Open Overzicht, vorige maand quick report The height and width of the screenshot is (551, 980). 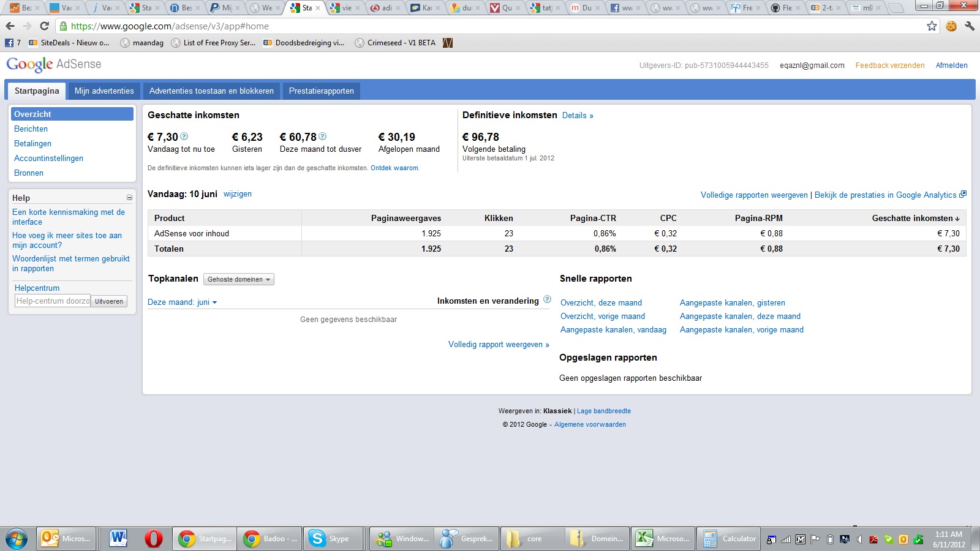pyautogui.click(x=603, y=316)
